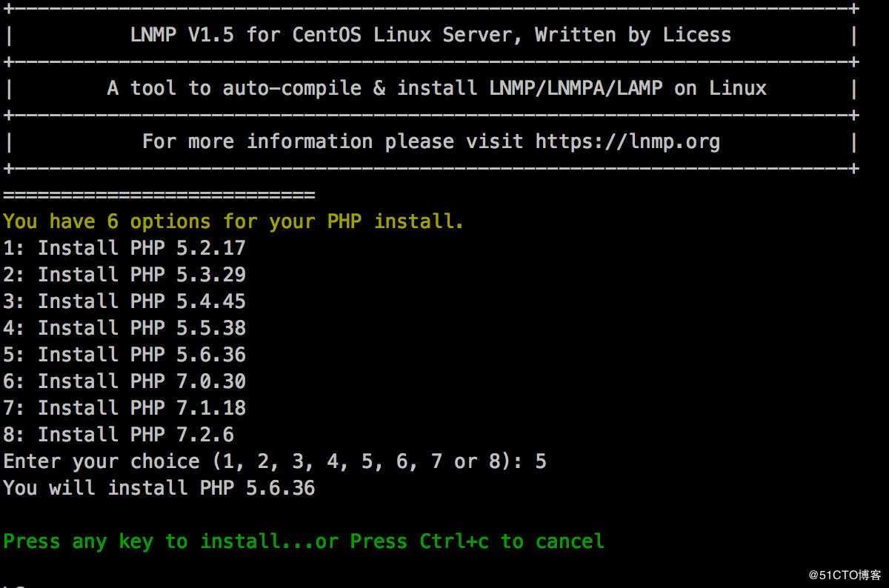Select the 'Install PHP 7.1.18' line
This screenshot has width=889, height=588.
[x=124, y=408]
